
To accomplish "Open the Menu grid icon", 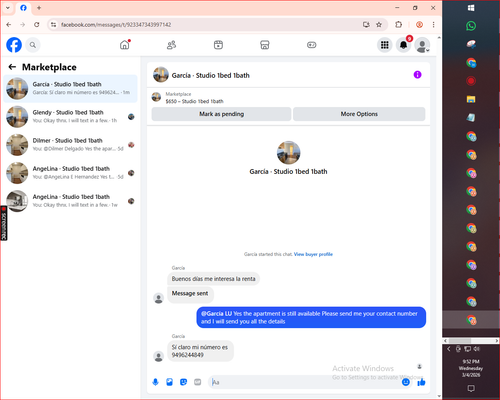I will (x=385, y=45).
